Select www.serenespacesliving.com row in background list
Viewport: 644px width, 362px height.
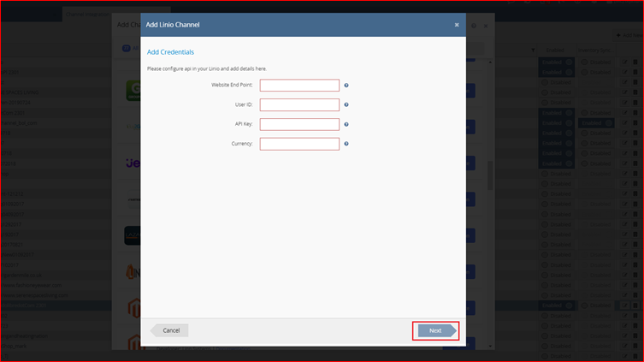tap(56, 295)
